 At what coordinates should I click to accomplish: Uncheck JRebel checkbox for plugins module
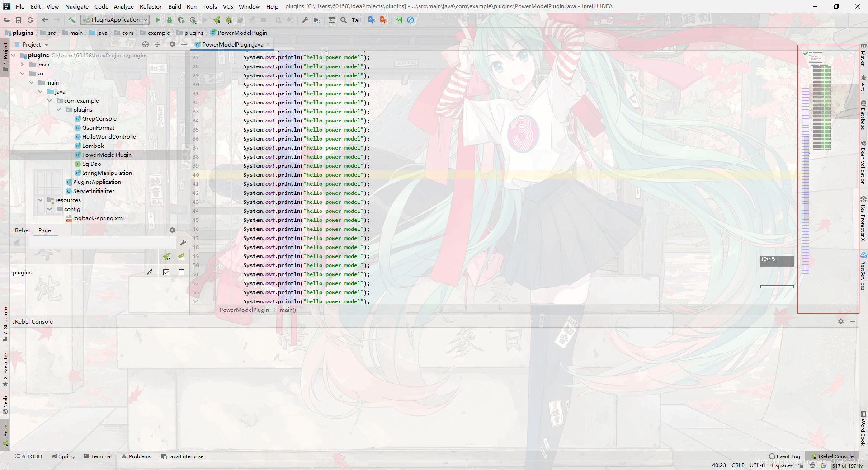(x=166, y=272)
